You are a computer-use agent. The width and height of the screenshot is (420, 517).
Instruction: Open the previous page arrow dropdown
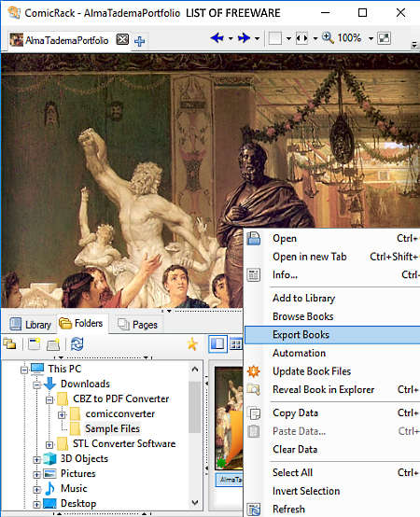[231, 39]
